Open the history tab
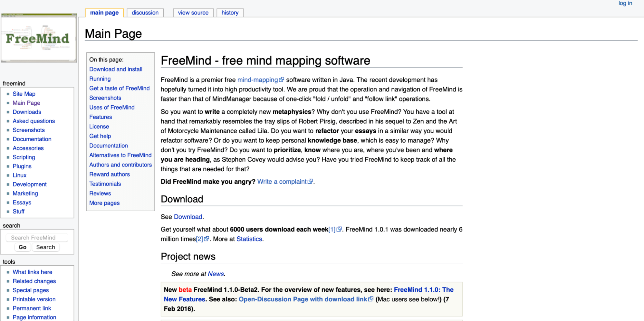644x321 pixels. click(230, 13)
